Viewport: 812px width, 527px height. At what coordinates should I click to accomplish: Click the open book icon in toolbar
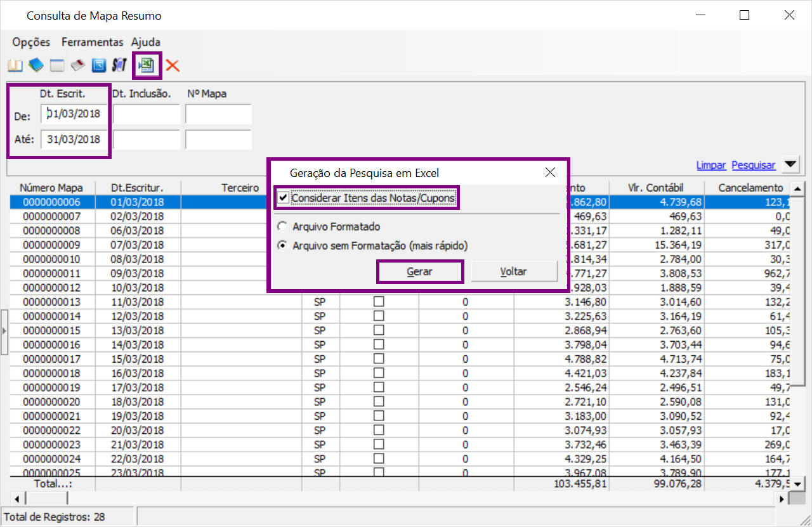[x=15, y=65]
